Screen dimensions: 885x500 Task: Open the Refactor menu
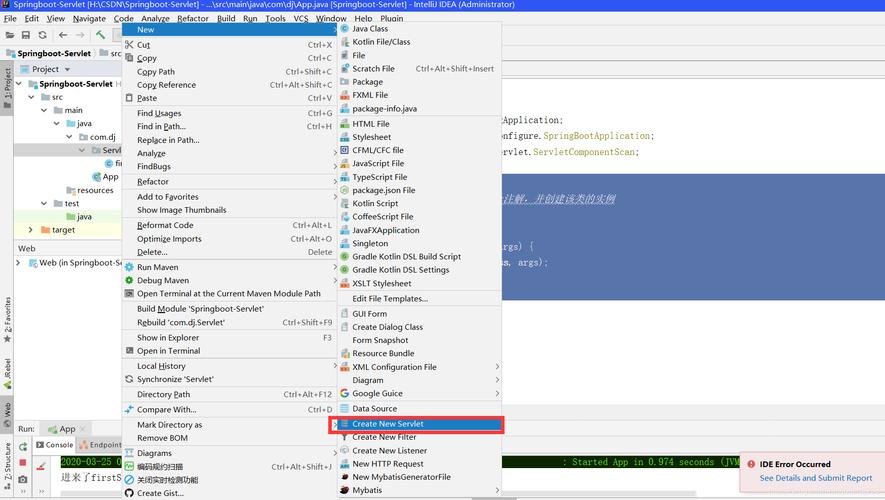pos(193,18)
